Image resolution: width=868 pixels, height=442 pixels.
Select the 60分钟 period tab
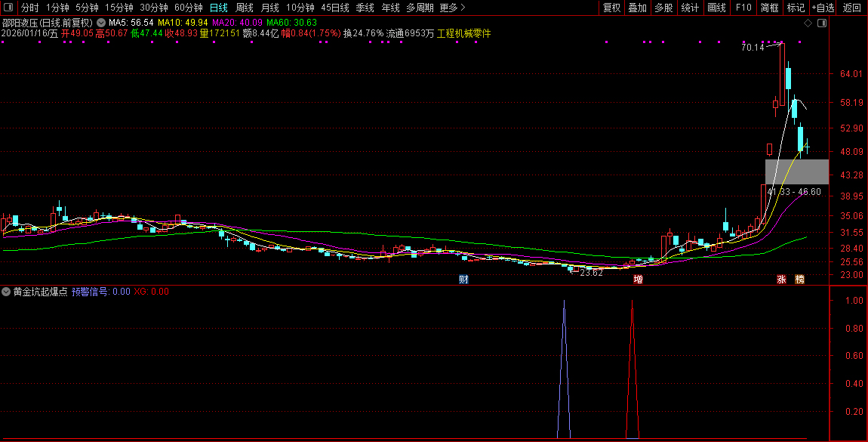click(x=189, y=8)
